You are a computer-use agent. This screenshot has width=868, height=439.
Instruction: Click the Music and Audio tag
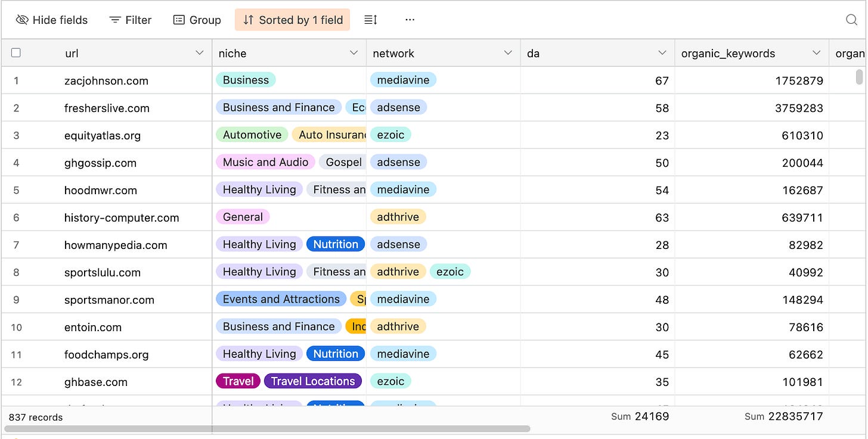265,162
